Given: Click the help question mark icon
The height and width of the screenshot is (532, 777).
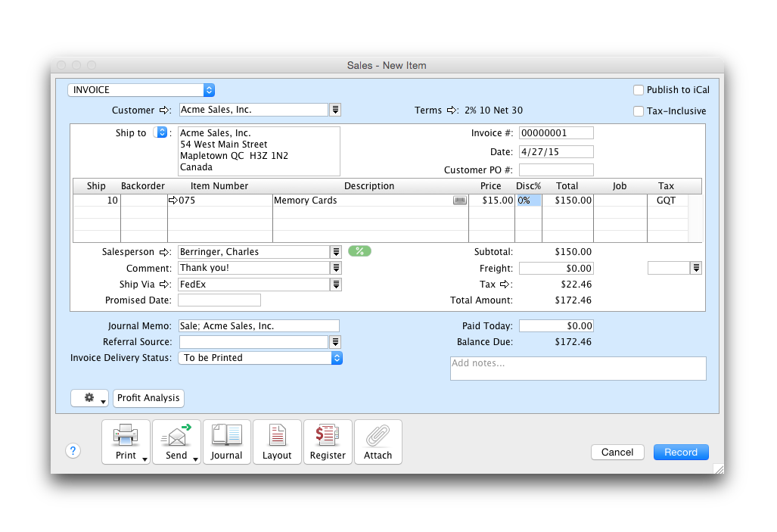Looking at the screenshot, I should 73,451.
